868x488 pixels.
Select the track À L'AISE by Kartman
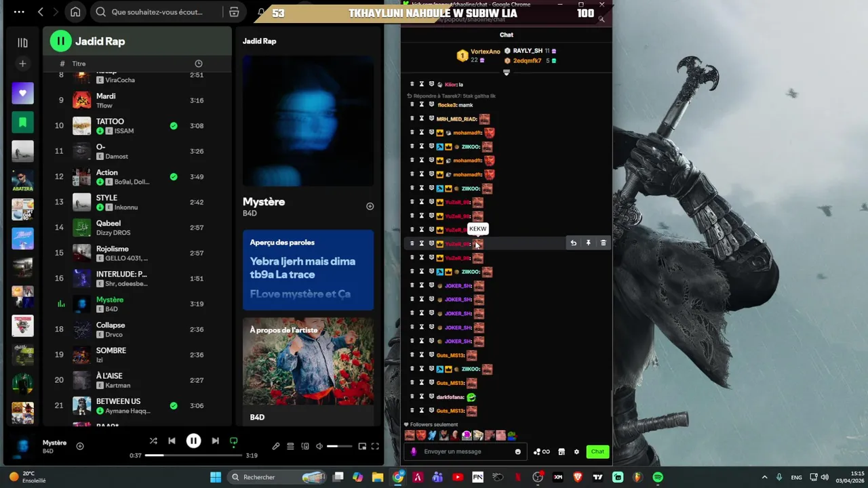click(x=136, y=380)
